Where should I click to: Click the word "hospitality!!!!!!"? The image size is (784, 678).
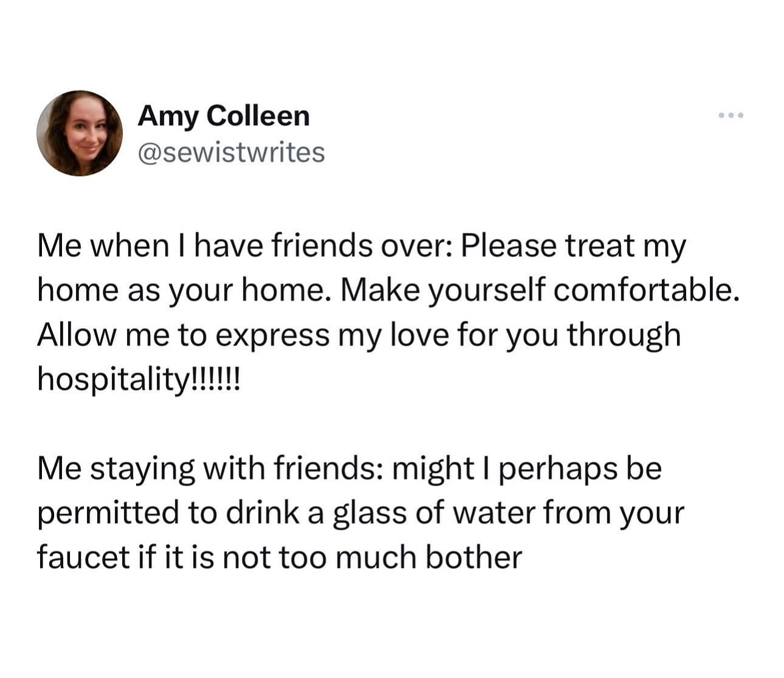click(x=139, y=380)
